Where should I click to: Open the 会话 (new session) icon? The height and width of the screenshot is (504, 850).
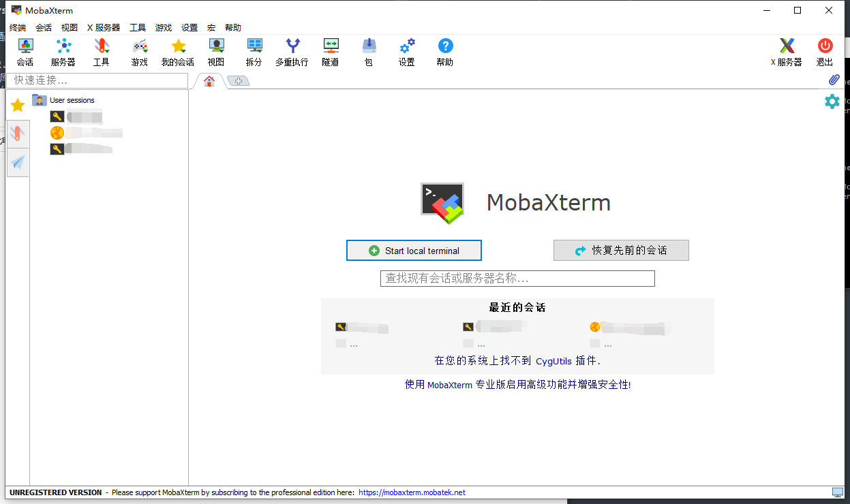pyautogui.click(x=25, y=51)
